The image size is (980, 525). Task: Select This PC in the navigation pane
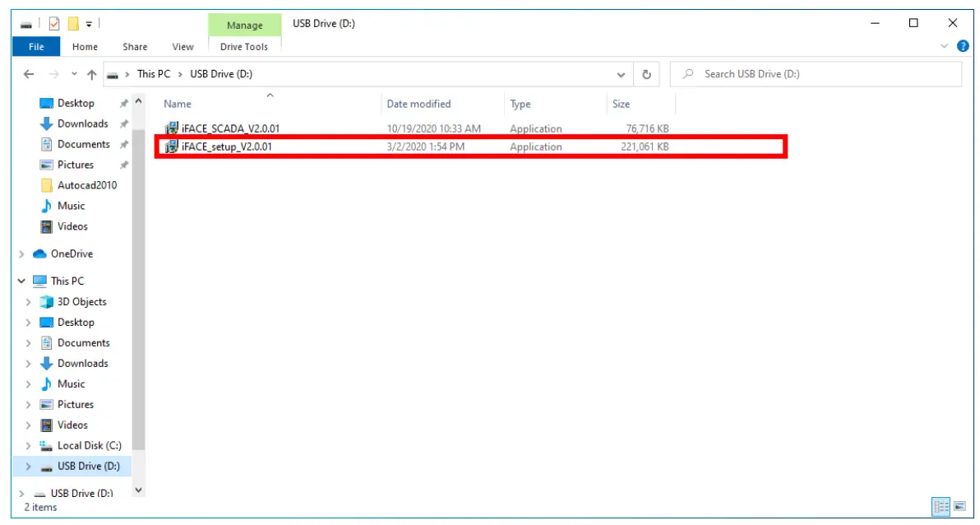[67, 281]
